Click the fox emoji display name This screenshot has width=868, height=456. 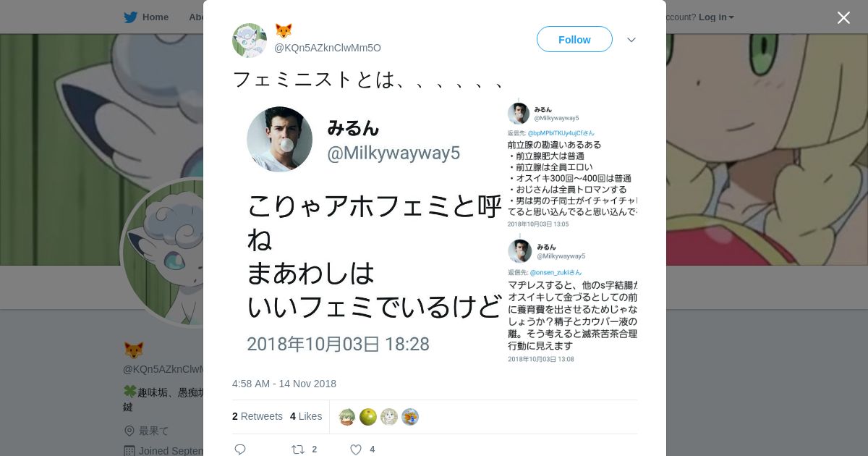[284, 31]
